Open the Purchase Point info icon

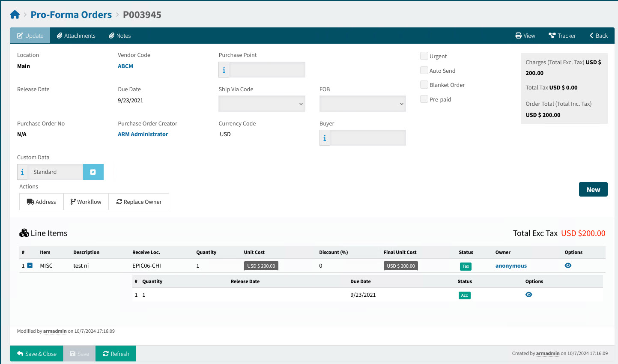coord(224,70)
